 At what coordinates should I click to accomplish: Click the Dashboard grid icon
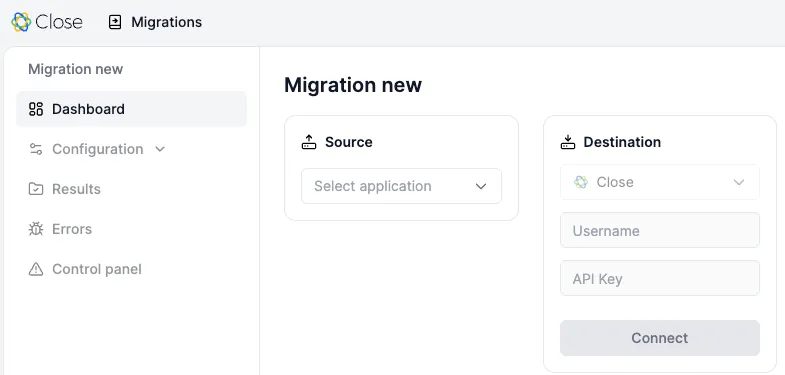36,109
